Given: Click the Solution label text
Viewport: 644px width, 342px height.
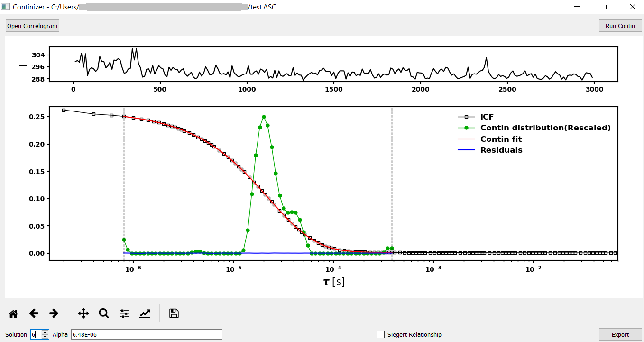Looking at the screenshot, I should 16,335.
